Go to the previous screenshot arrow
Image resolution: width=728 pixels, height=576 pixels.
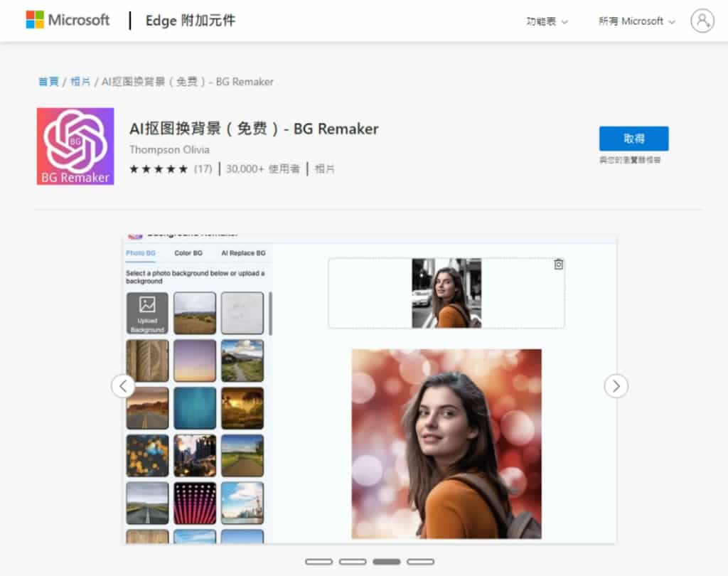[123, 386]
